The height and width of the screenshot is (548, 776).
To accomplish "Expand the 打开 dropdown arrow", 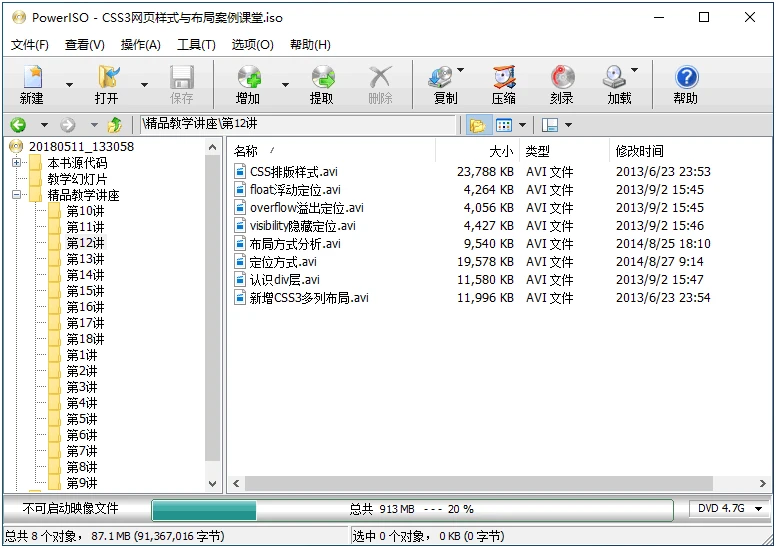I will (144, 85).
